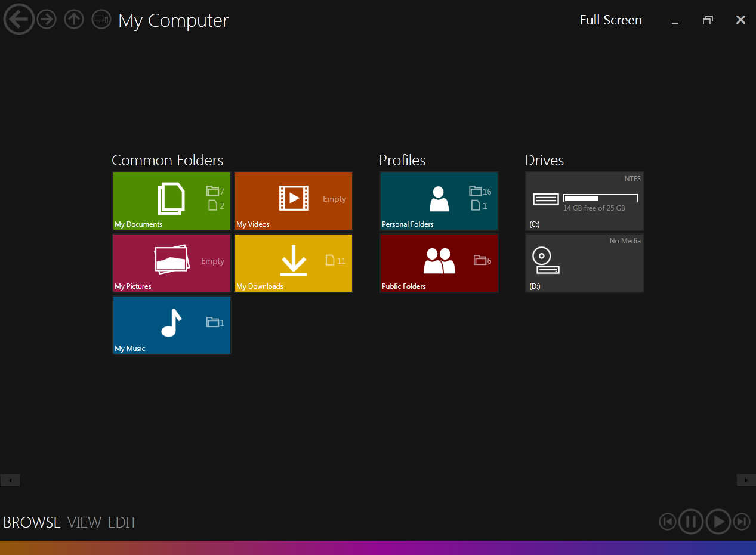Open the My Music tile
Screen dimensions: 756x555
point(172,325)
